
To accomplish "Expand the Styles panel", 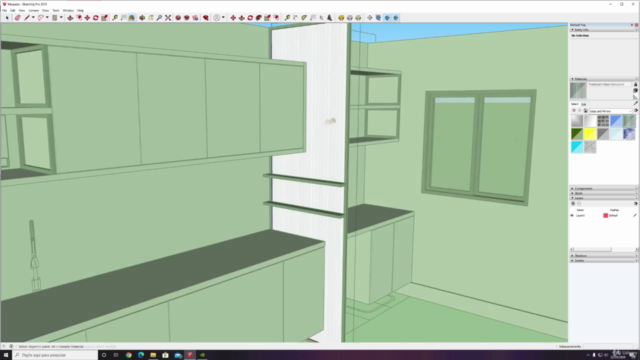I will coord(572,193).
